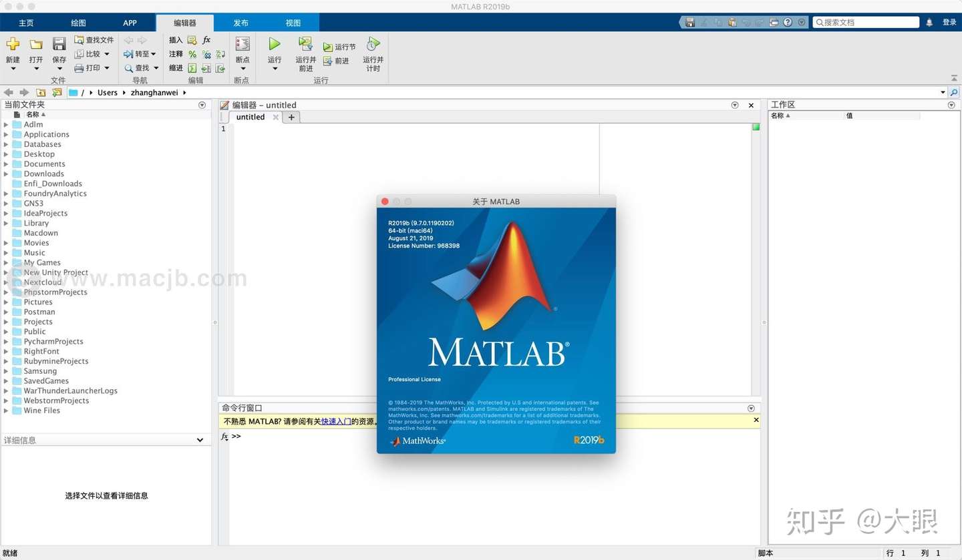Sort workspace by Name (名称) column

point(780,115)
